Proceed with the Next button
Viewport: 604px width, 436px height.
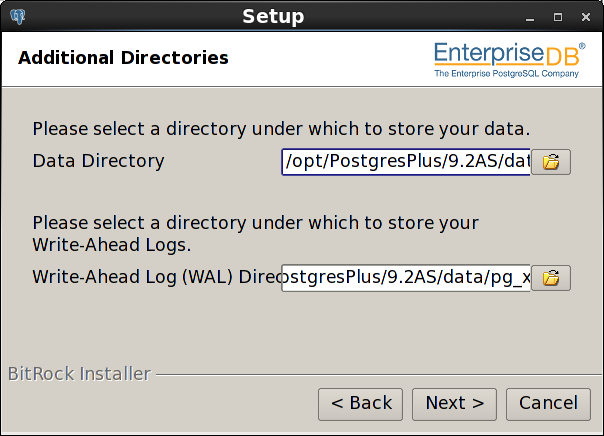click(x=455, y=404)
